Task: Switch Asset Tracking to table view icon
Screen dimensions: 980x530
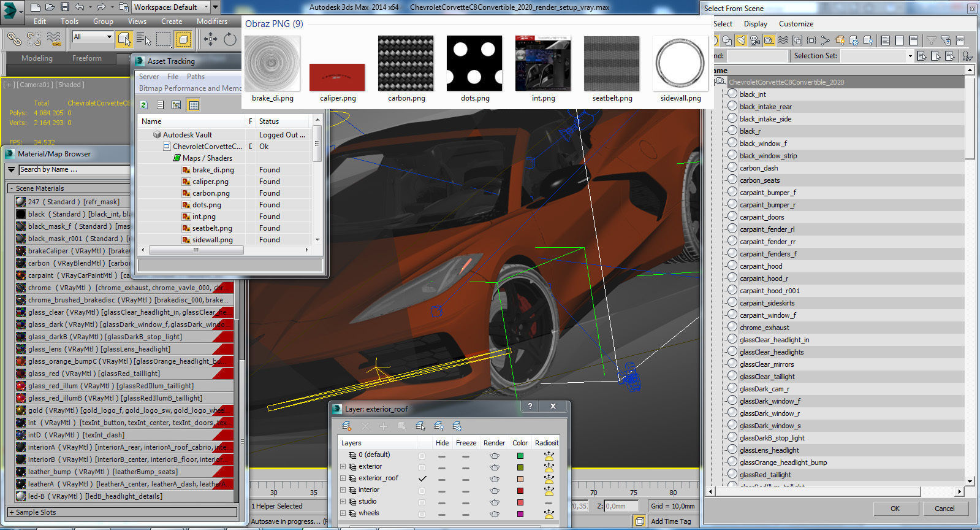Action: (194, 105)
